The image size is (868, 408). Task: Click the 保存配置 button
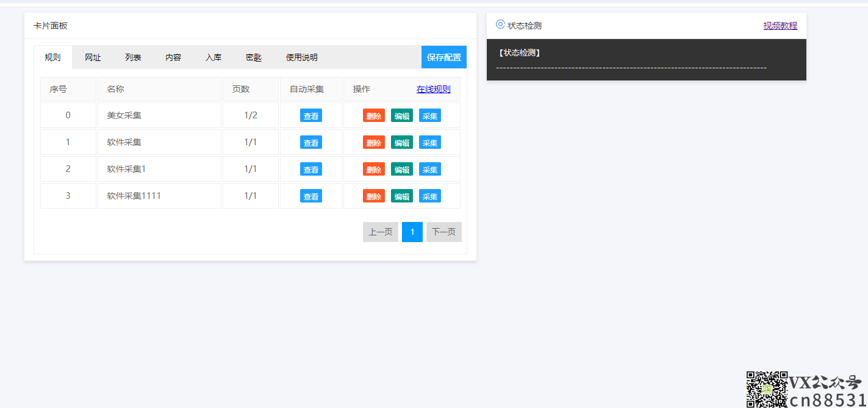click(x=443, y=57)
